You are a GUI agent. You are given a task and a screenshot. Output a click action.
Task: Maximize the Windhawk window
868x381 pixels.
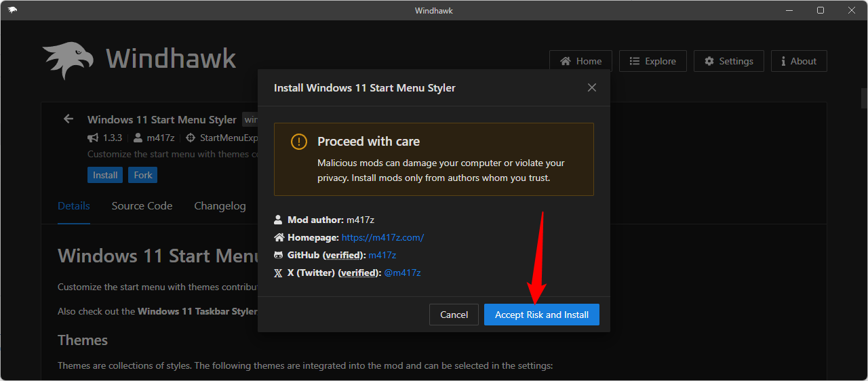point(821,10)
